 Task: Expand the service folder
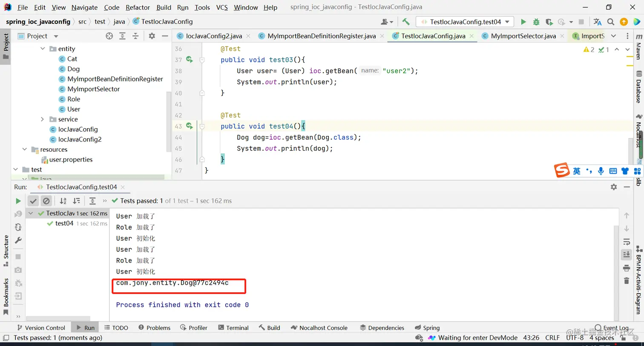(43, 119)
